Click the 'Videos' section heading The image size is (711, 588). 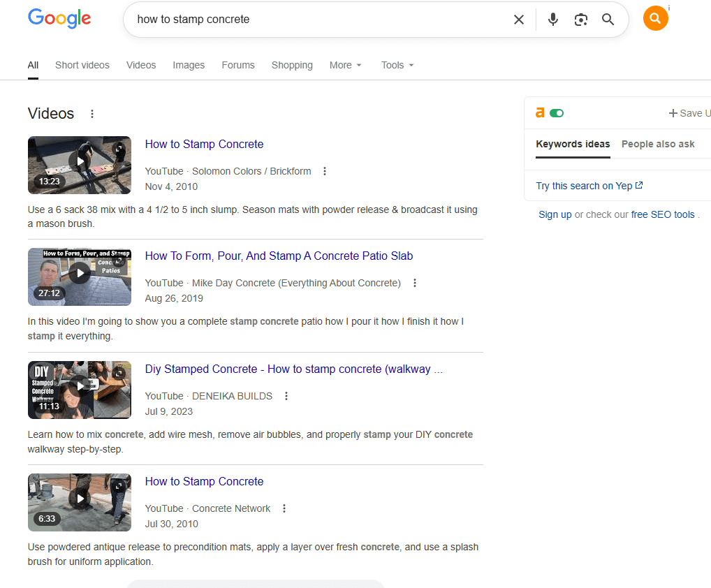(51, 113)
